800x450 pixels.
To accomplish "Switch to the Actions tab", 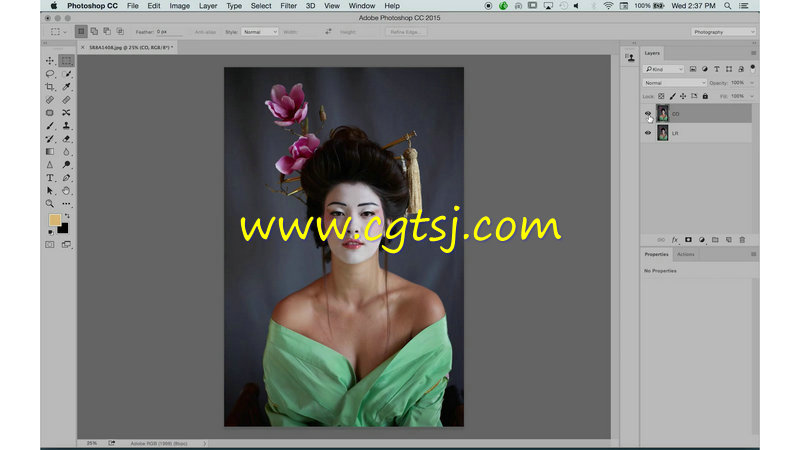I will 686,254.
